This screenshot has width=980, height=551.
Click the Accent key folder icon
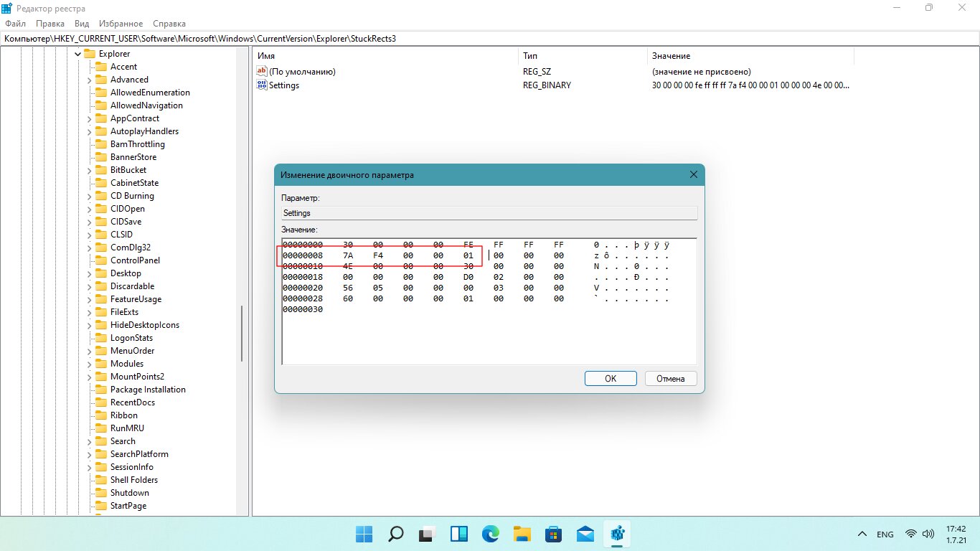[x=101, y=67]
